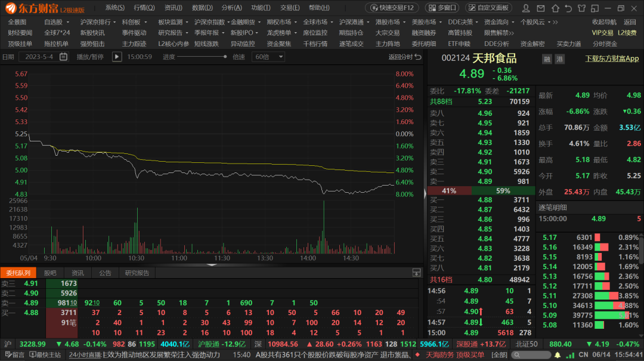
Task: Switch to the 公告 tab
Action: point(105,273)
